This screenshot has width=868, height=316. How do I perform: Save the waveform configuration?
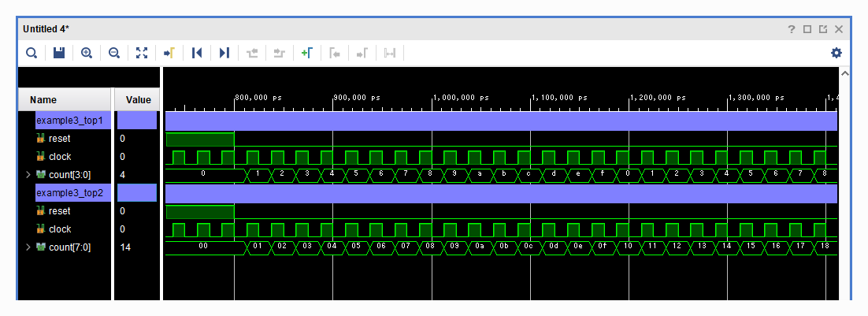pyautogui.click(x=58, y=53)
